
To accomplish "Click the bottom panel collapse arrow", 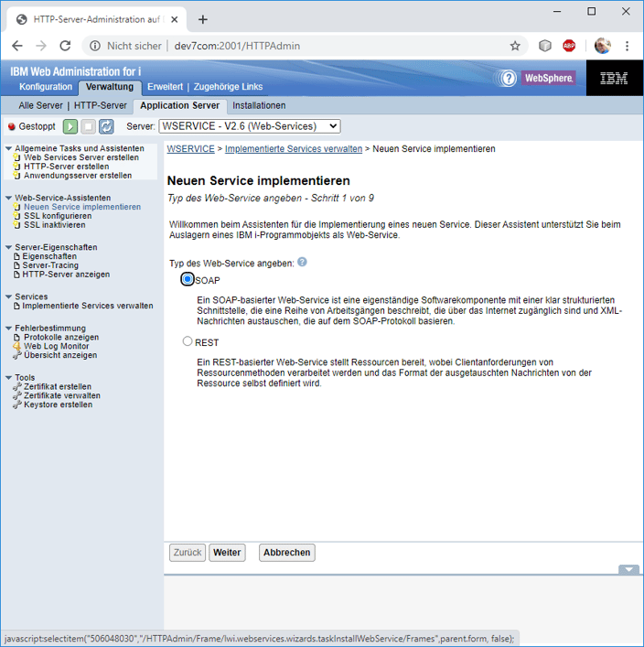I will pyautogui.click(x=628, y=570).
